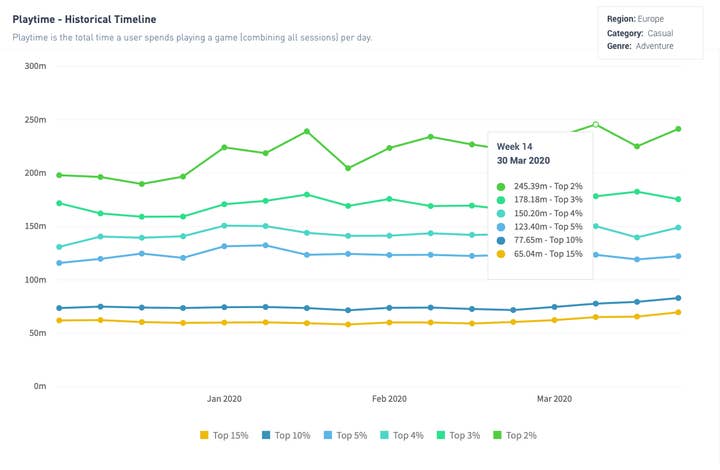Click the Top 4% legend color square
Screen dimensions: 720x470
tap(384, 435)
